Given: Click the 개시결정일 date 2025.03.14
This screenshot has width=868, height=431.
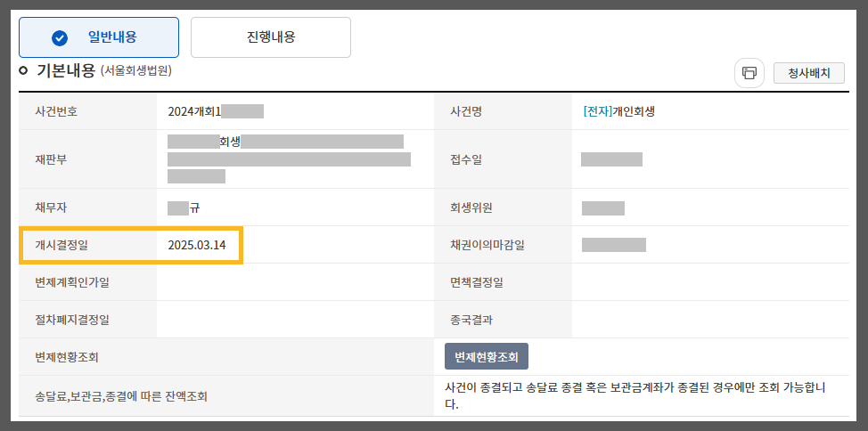Looking at the screenshot, I should click(x=197, y=245).
